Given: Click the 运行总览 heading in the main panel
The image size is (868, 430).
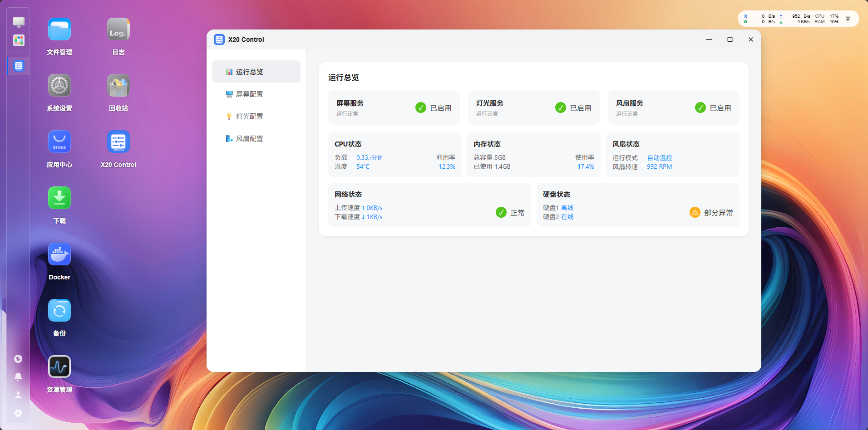Looking at the screenshot, I should [344, 78].
